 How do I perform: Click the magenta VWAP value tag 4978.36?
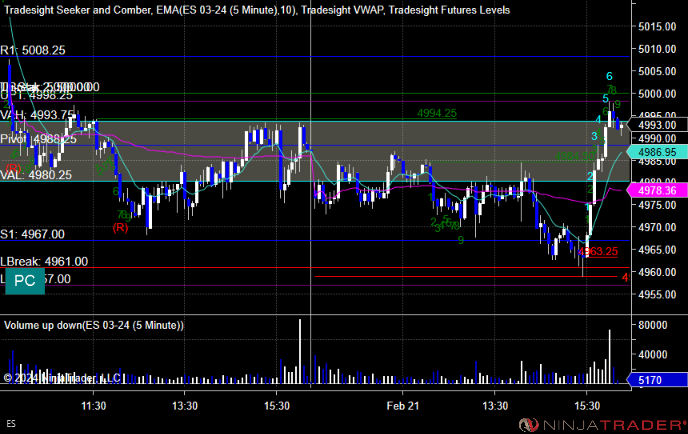pos(657,190)
